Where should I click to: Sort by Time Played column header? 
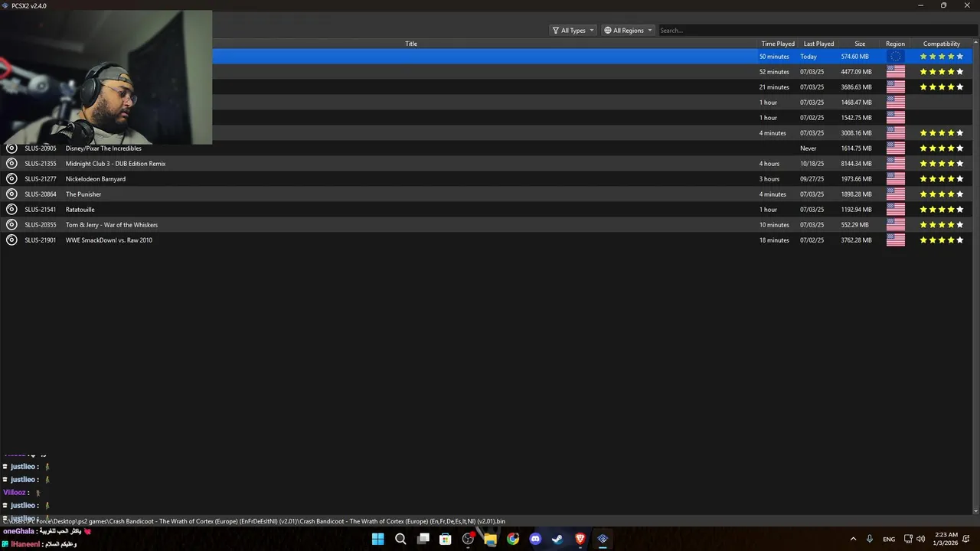(778, 44)
